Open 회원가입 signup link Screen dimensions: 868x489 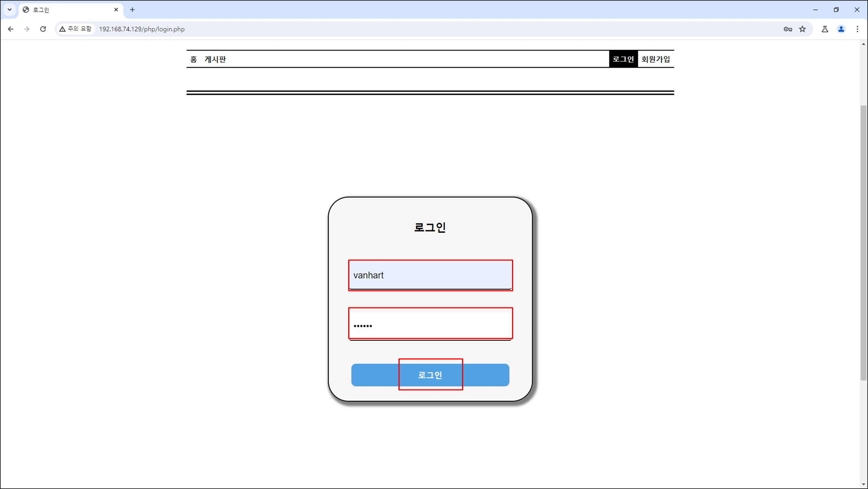click(656, 59)
